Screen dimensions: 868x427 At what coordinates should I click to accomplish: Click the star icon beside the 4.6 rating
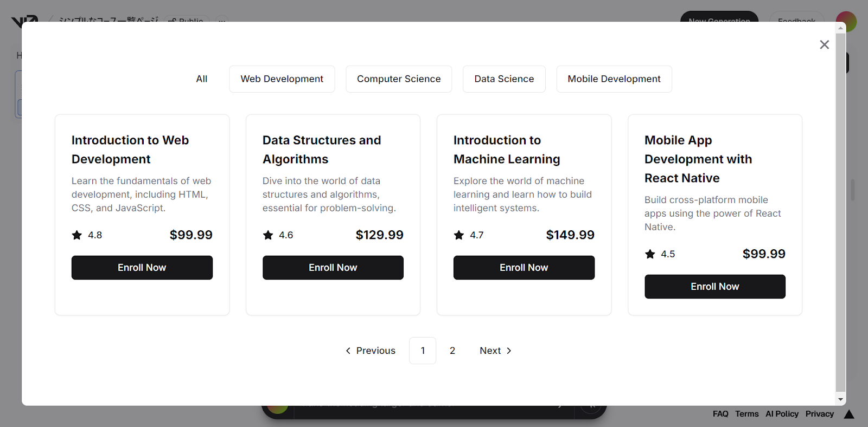click(x=268, y=235)
